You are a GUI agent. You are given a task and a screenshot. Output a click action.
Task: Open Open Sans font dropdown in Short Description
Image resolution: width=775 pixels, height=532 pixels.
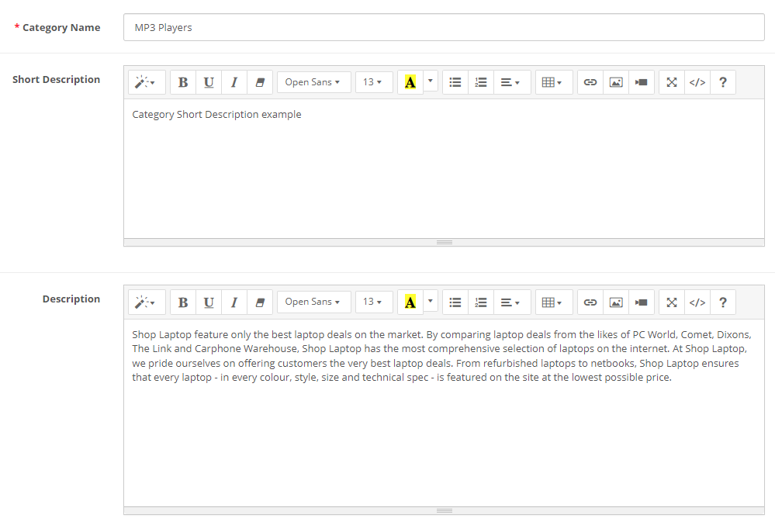point(313,82)
